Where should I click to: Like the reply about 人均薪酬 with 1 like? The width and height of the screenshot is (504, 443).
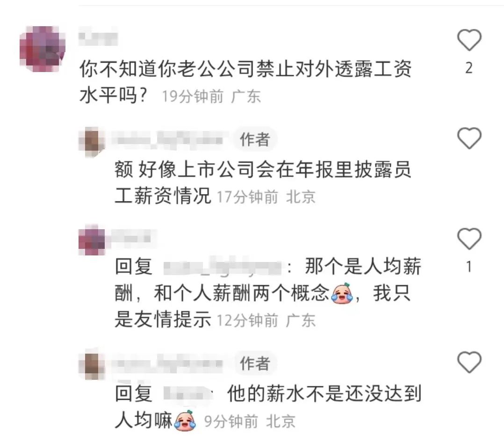click(x=469, y=239)
